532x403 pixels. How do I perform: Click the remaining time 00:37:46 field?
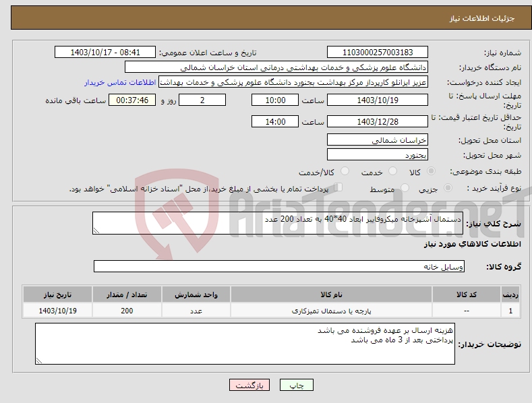pos(132,100)
